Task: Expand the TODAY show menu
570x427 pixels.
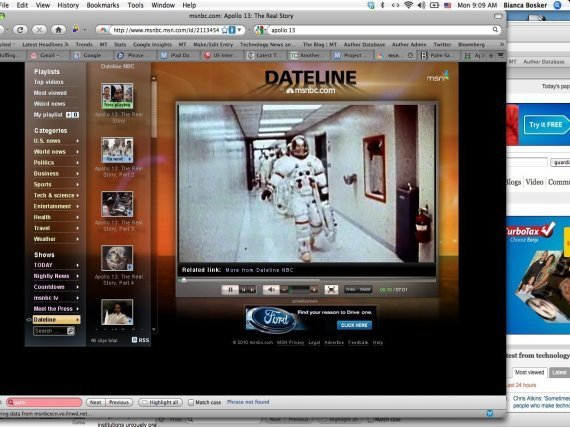Action: click(56, 265)
